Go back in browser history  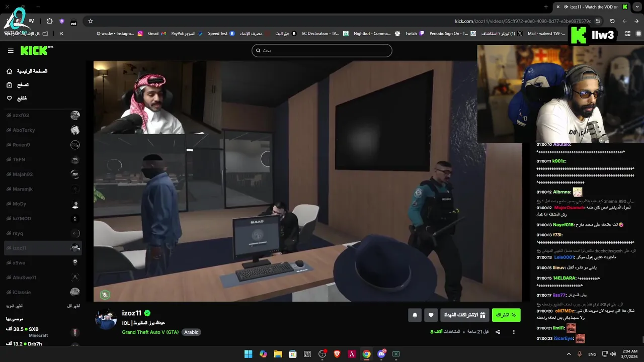[x=636, y=21]
